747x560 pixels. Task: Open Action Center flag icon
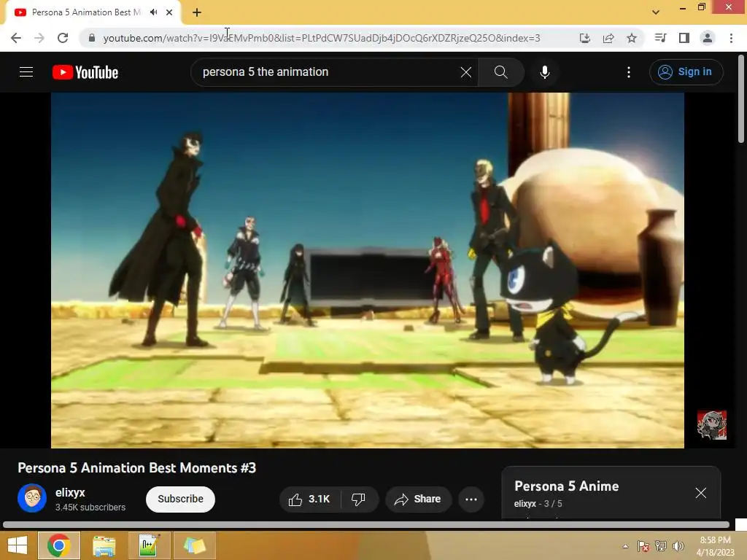pos(643,546)
